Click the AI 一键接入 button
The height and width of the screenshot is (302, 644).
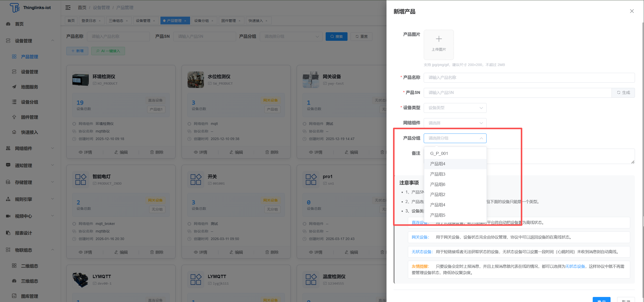(108, 51)
